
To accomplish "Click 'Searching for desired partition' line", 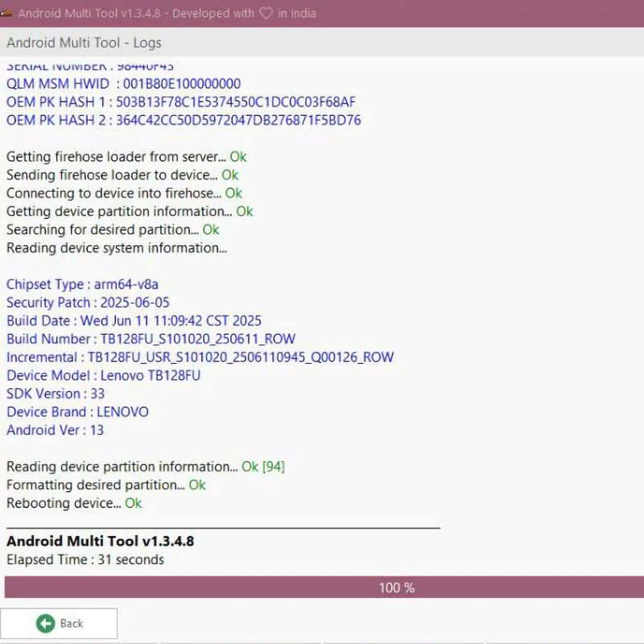I will [x=113, y=229].
